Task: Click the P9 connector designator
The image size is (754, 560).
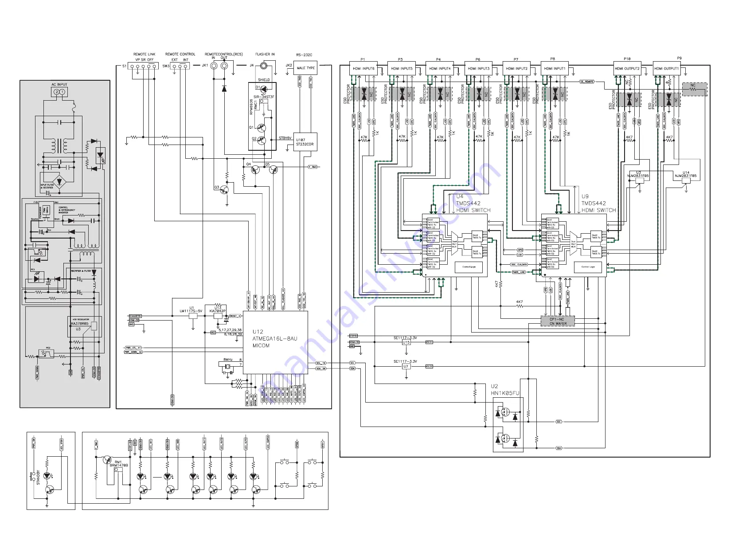Action: click(680, 58)
